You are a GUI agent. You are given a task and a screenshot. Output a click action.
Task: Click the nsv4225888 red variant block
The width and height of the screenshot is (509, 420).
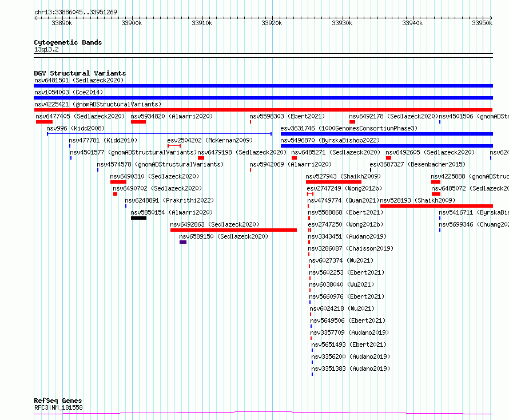click(436, 182)
